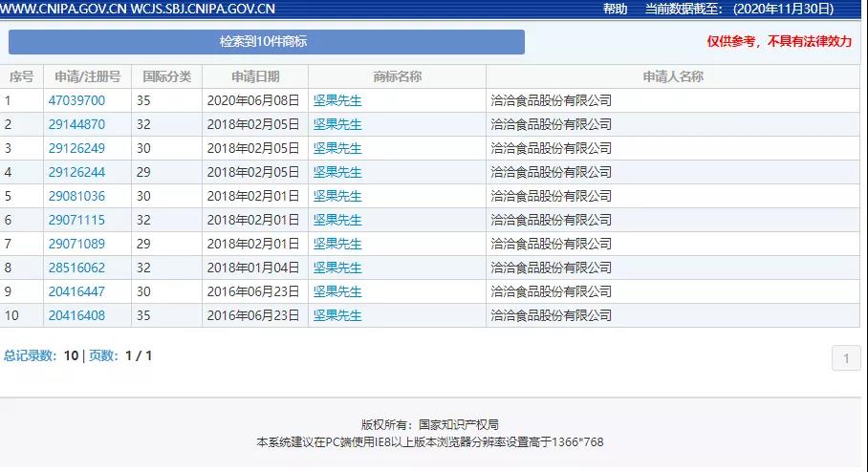This screenshot has height=472, width=868.
Task: Open registration number 29071089
Action: [x=76, y=244]
